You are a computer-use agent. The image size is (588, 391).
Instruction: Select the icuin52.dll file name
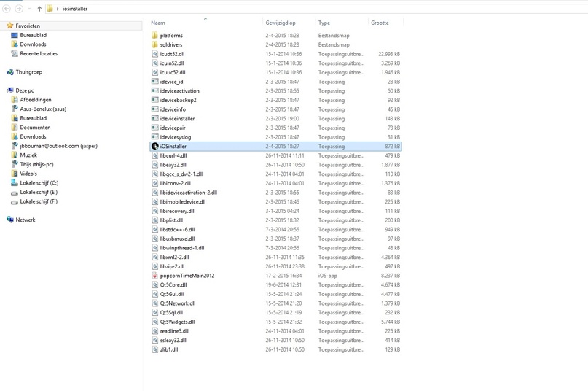(172, 63)
